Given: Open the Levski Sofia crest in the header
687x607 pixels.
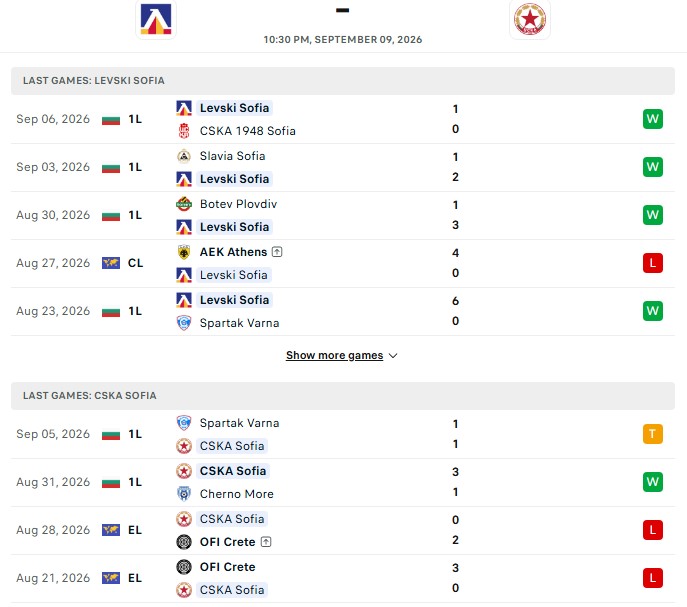Looking at the screenshot, I should point(156,19).
